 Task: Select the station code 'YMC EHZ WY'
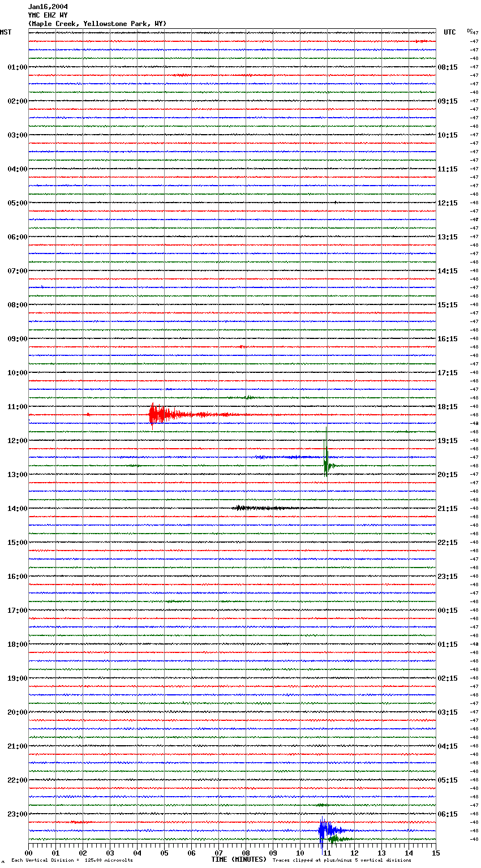click(x=48, y=15)
